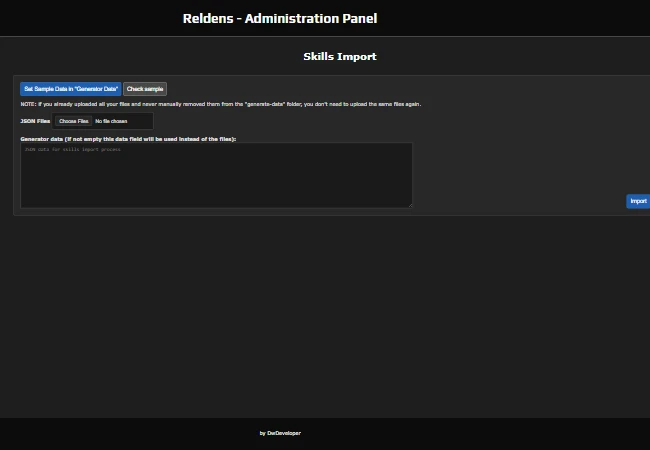
Task: Focus the Generator data JSON textarea
Action: (216, 175)
